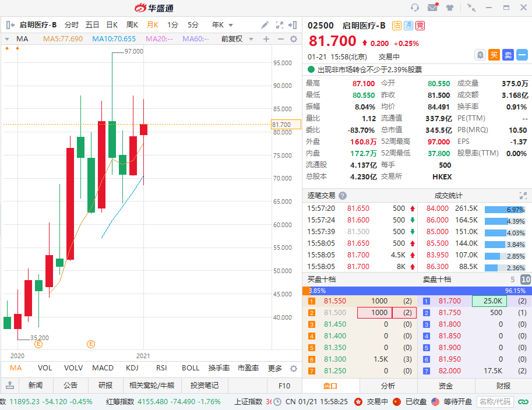Switch to the 资金 capital flow tab
Screen dimensions: 532x410
446,386
